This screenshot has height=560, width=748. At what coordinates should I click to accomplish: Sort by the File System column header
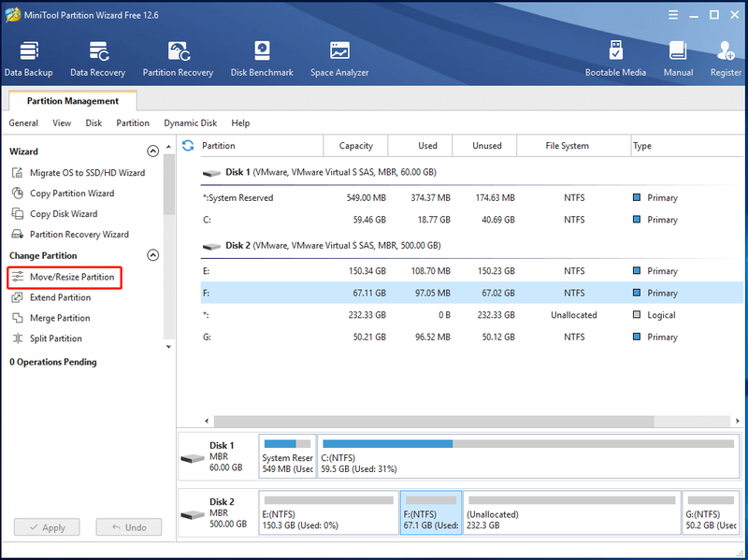pos(574,146)
